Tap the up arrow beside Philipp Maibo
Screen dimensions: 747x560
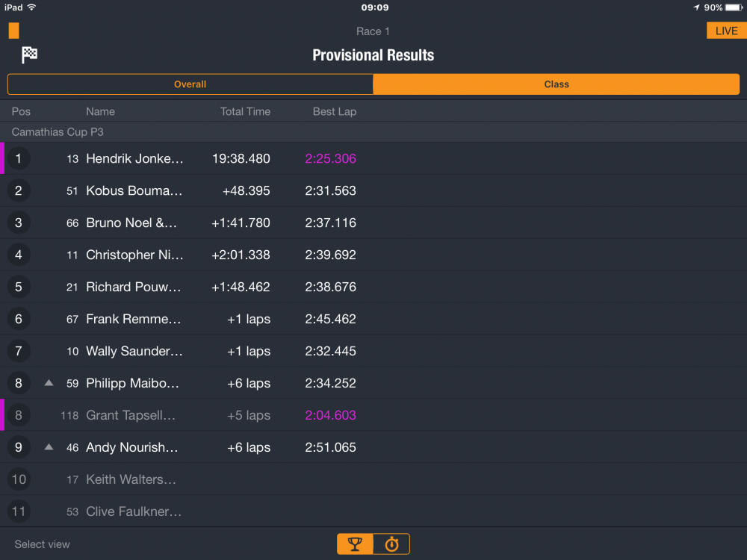pyautogui.click(x=49, y=383)
